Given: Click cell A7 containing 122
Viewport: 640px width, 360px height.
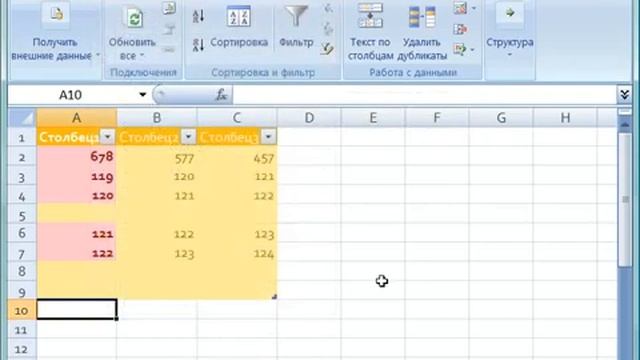Looking at the screenshot, I should 77,253.
